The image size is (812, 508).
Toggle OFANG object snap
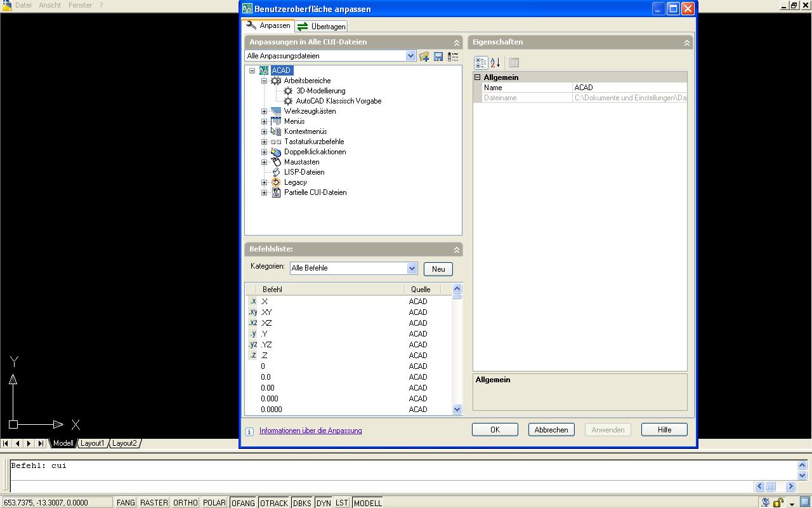click(x=243, y=502)
